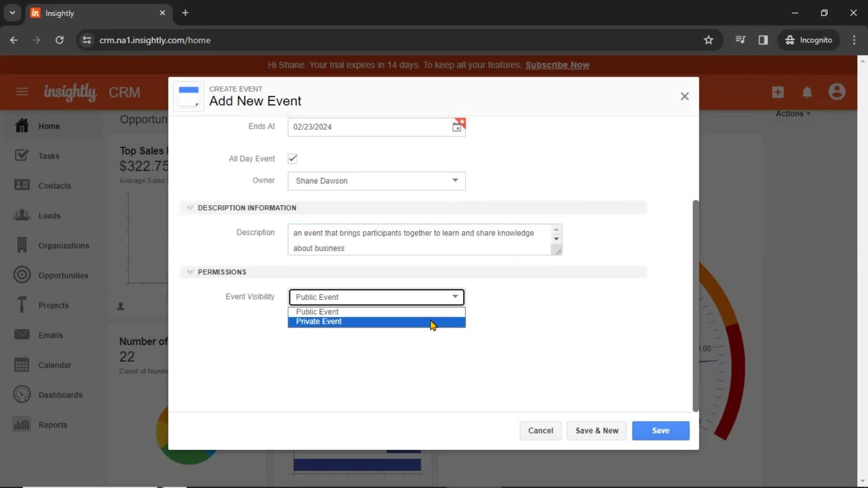Close the Add New Event dialog
868x488 pixels.
684,96
